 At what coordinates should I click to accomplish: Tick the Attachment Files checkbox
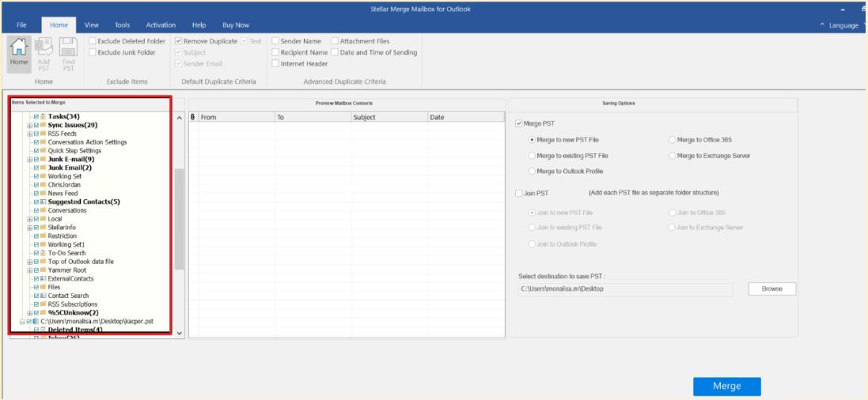point(335,41)
